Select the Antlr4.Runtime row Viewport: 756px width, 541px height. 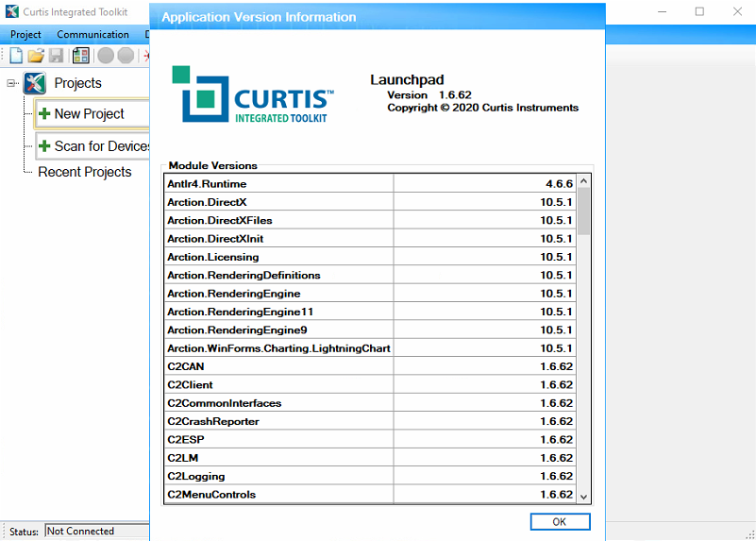coord(370,184)
